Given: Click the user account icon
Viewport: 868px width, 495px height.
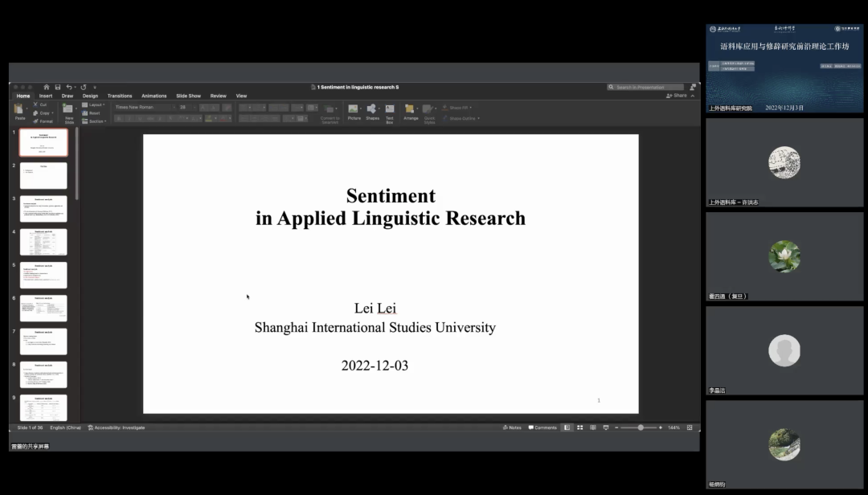Looking at the screenshot, I should point(693,87).
